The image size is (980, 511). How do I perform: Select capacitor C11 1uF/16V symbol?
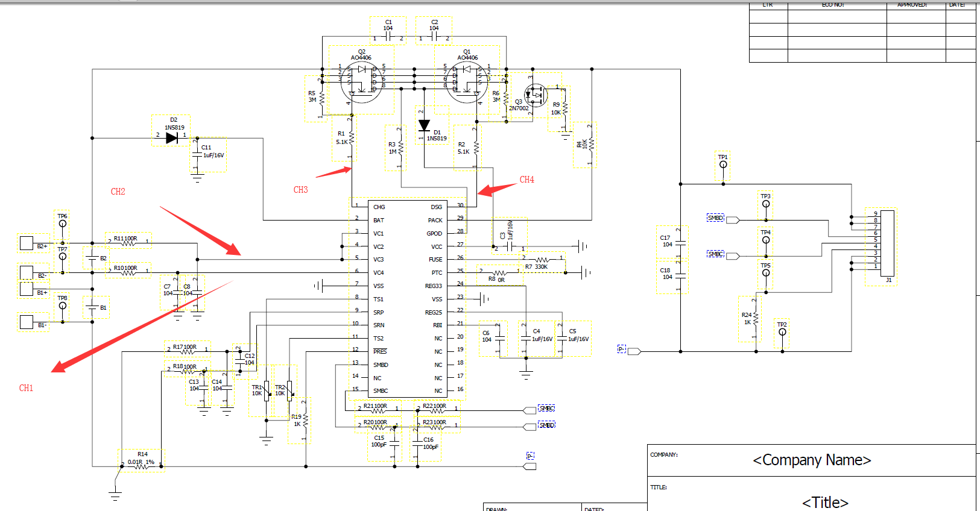(x=197, y=155)
